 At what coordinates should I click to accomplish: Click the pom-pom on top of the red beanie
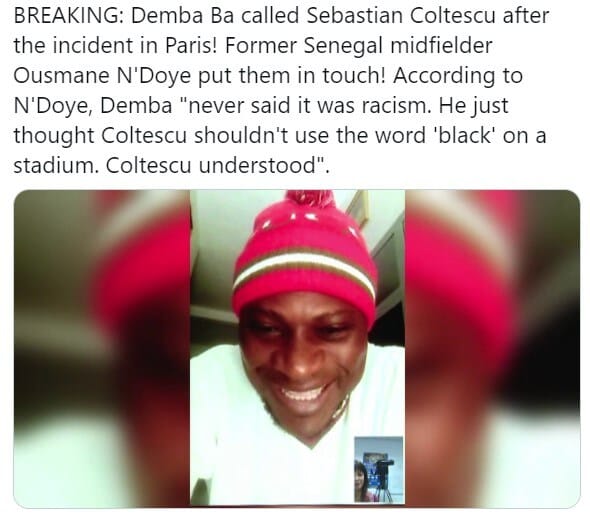(x=310, y=201)
